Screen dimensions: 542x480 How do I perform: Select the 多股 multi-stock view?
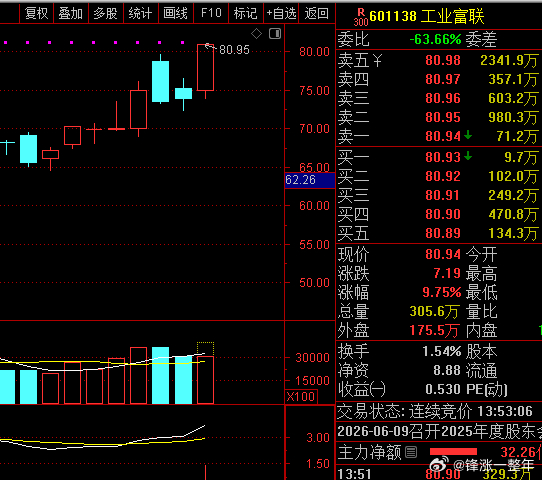(106, 13)
